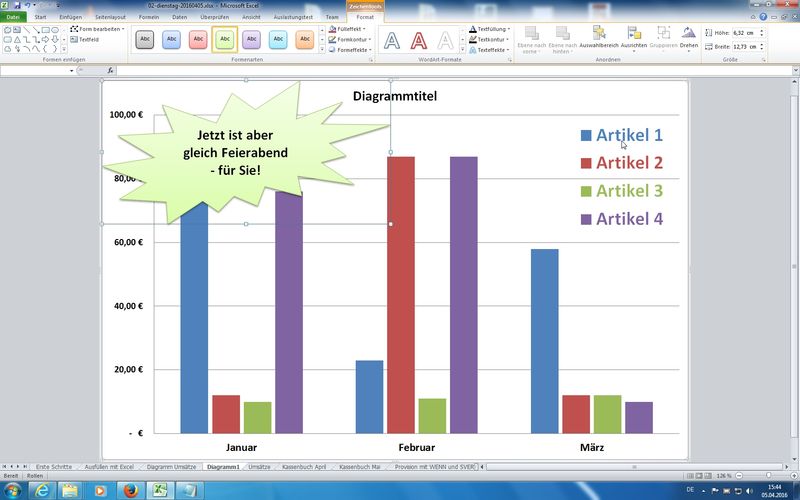The image size is (800, 500).
Task: Expand the Textfüllung dropdown
Action: 490,29
